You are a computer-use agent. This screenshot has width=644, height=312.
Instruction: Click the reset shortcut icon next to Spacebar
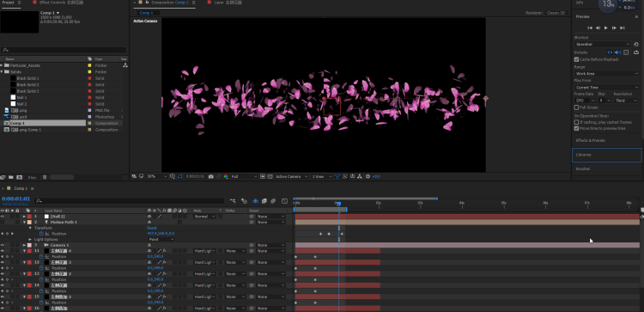(635, 45)
